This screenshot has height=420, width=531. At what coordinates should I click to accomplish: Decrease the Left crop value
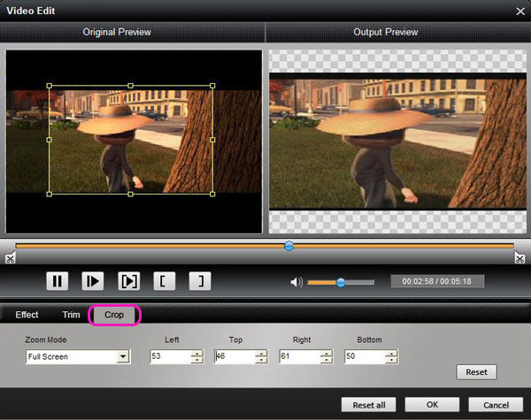197,360
